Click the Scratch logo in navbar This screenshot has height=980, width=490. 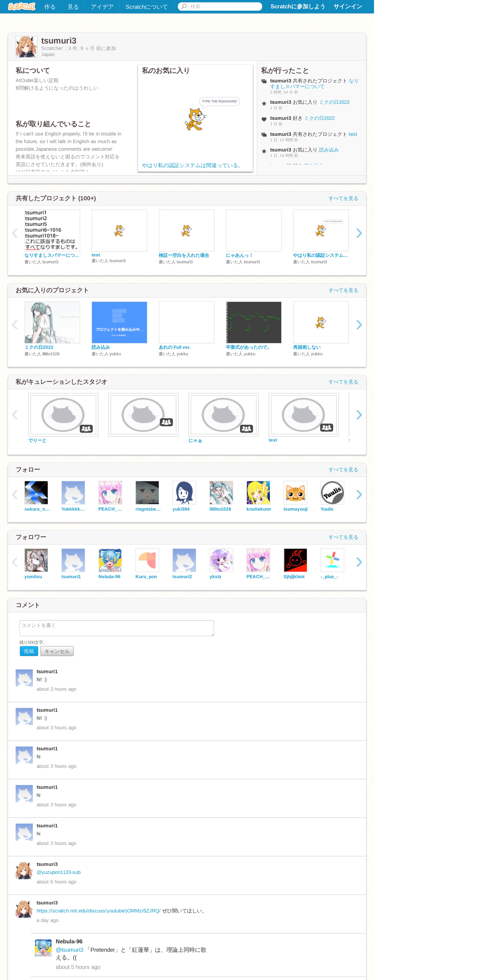coord(22,6)
